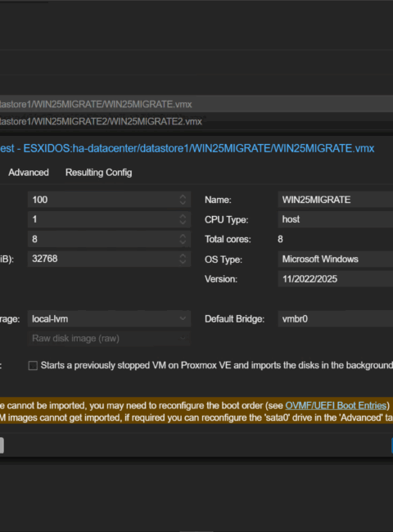Open the CPU Type dropdown showing host
This screenshot has width=393, height=532.
tap(336, 219)
